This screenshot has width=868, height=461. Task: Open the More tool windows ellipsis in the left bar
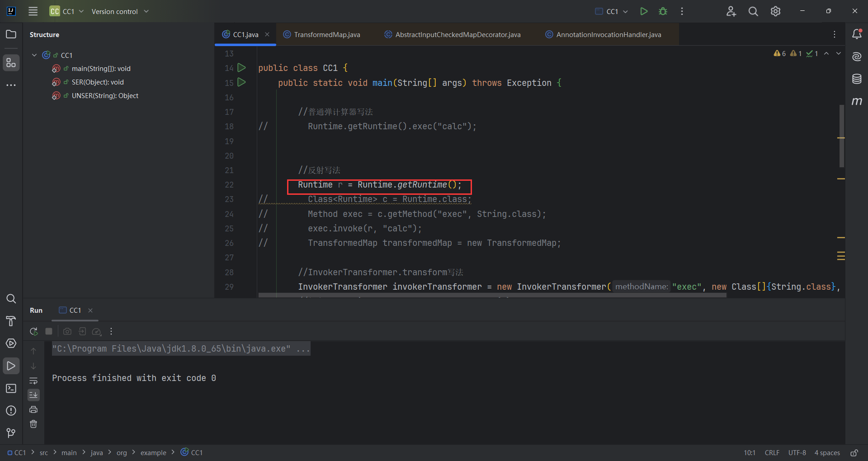(x=11, y=85)
